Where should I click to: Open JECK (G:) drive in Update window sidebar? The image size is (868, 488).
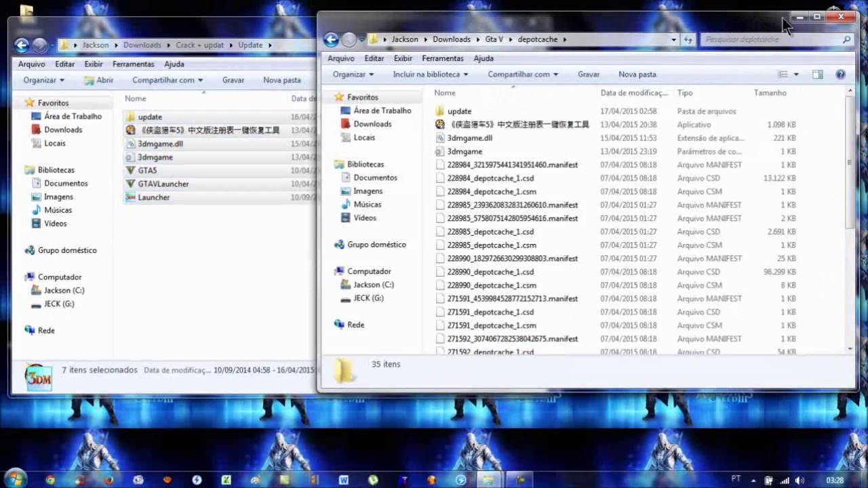pyautogui.click(x=59, y=304)
